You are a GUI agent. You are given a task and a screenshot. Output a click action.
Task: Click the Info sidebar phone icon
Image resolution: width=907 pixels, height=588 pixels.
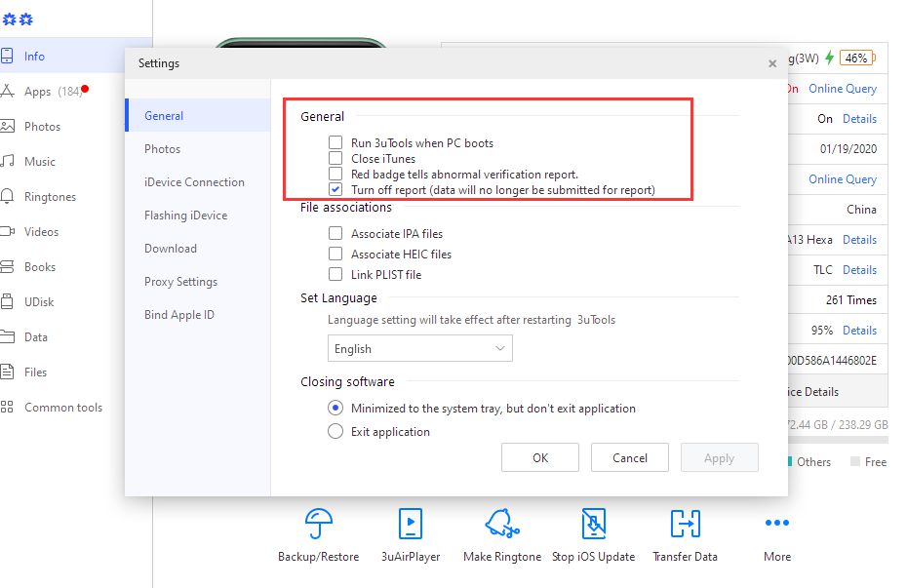click(x=7, y=57)
